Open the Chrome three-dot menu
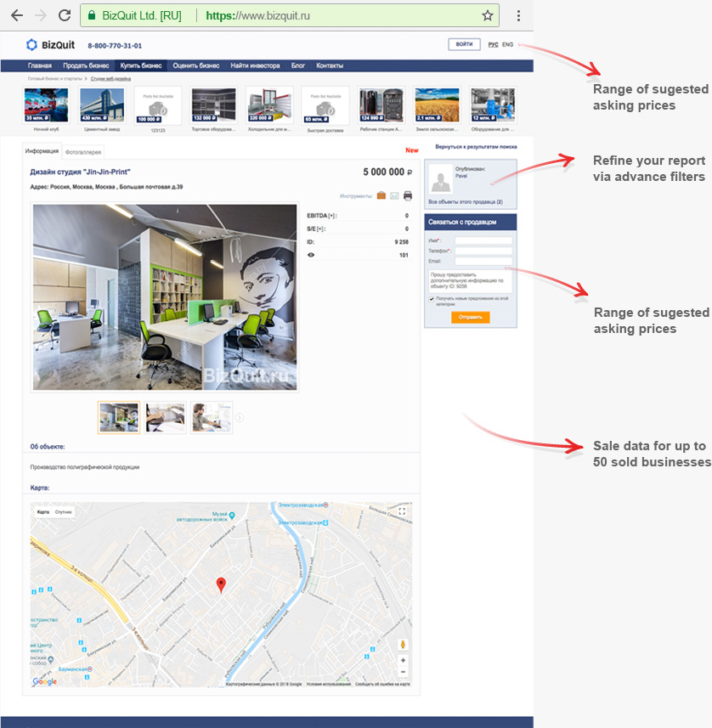712x728 pixels. (518, 15)
